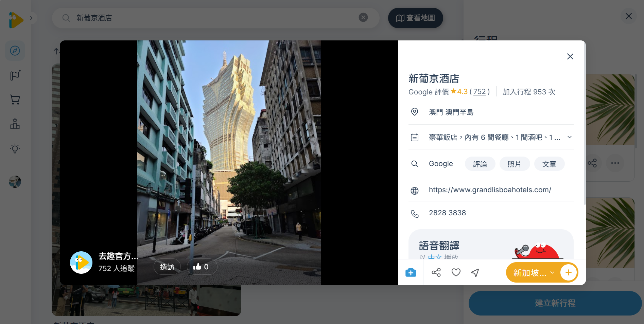Click the description note icon
644x324 pixels.
click(415, 137)
